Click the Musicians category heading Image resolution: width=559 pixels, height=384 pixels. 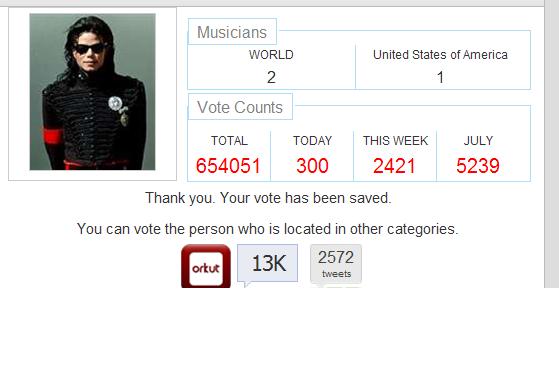pyautogui.click(x=232, y=32)
